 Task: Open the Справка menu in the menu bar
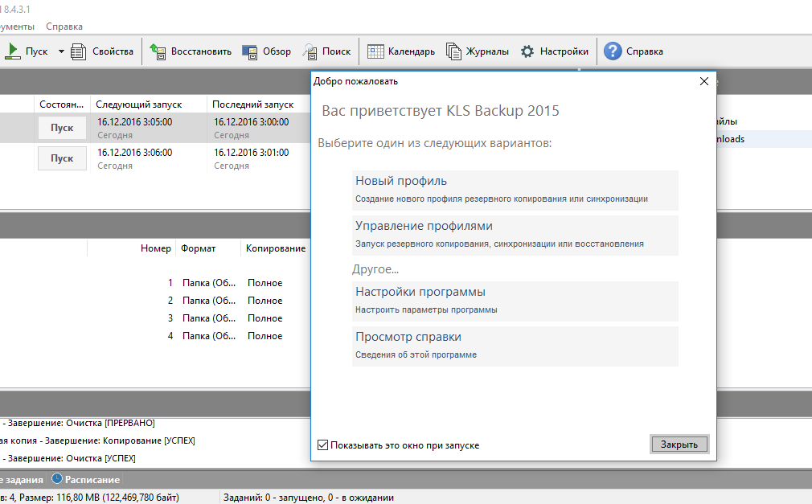(x=64, y=27)
